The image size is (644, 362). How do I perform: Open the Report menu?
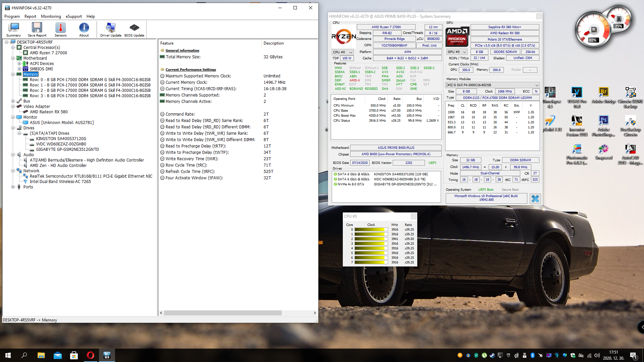click(x=30, y=16)
